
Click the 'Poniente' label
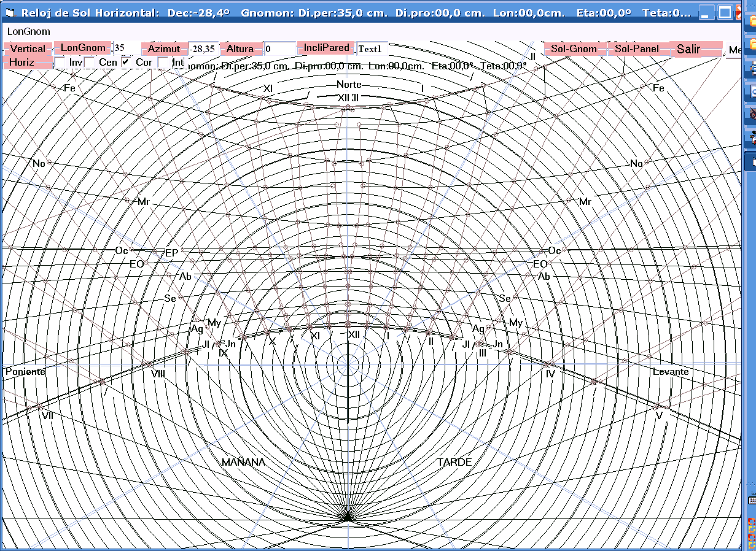[x=25, y=372]
